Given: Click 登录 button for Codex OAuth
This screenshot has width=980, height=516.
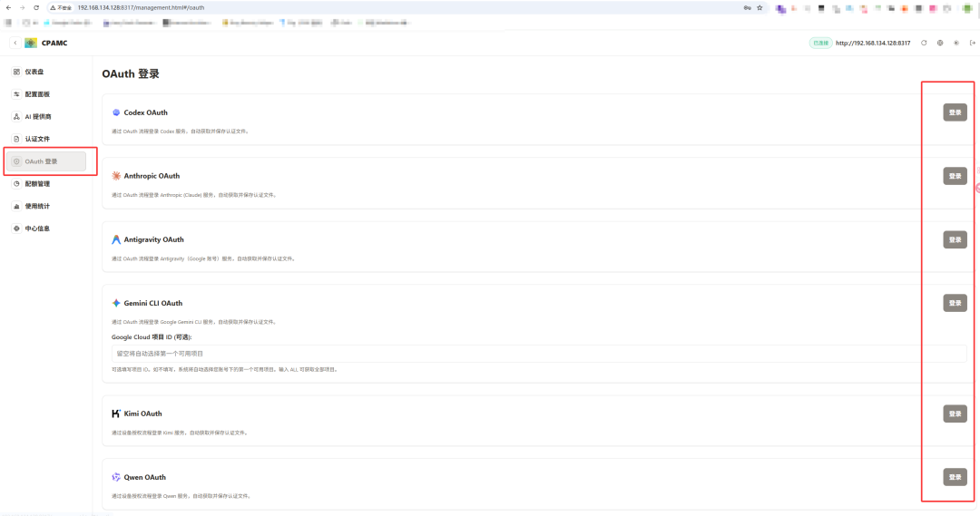Looking at the screenshot, I should coord(955,112).
